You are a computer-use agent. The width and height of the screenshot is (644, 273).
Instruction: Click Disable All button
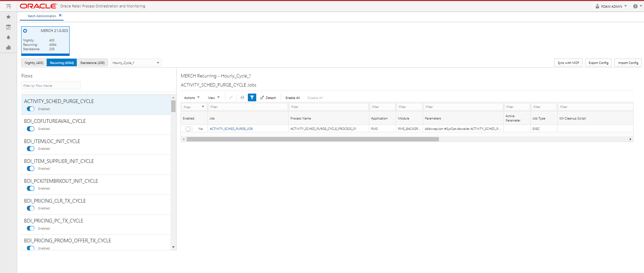pos(315,98)
